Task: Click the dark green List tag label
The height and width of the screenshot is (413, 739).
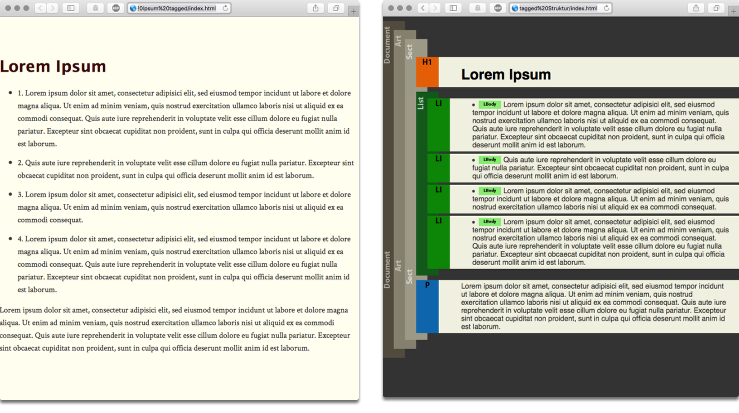Action: pyautogui.click(x=421, y=103)
